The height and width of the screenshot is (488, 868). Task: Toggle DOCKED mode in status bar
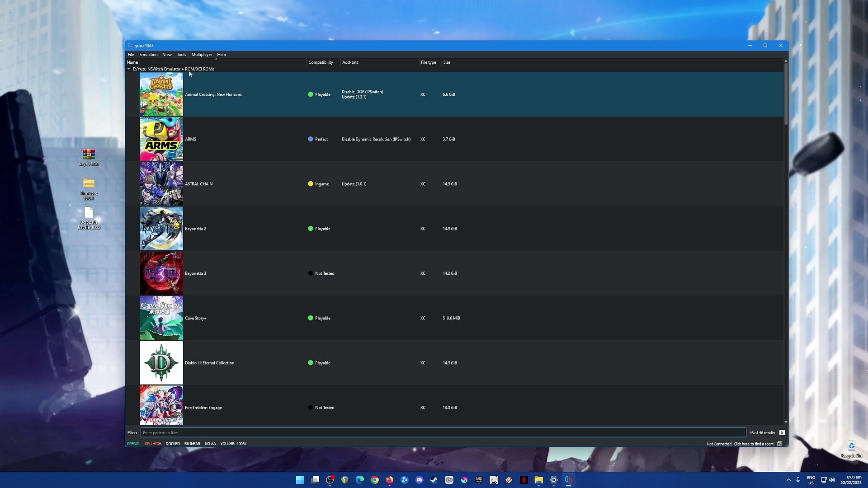172,443
